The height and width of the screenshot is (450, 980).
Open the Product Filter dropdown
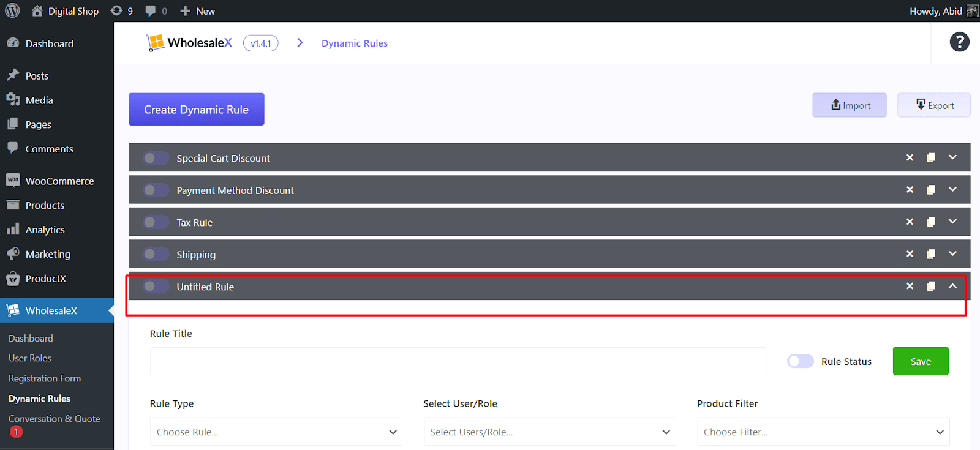point(823,432)
